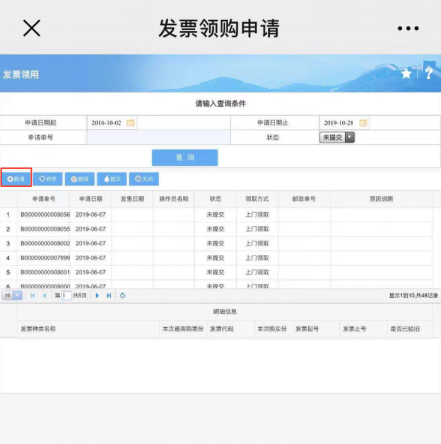The image size is (441, 444).
Task: Click the 修改 edit button
Action: [48, 179]
